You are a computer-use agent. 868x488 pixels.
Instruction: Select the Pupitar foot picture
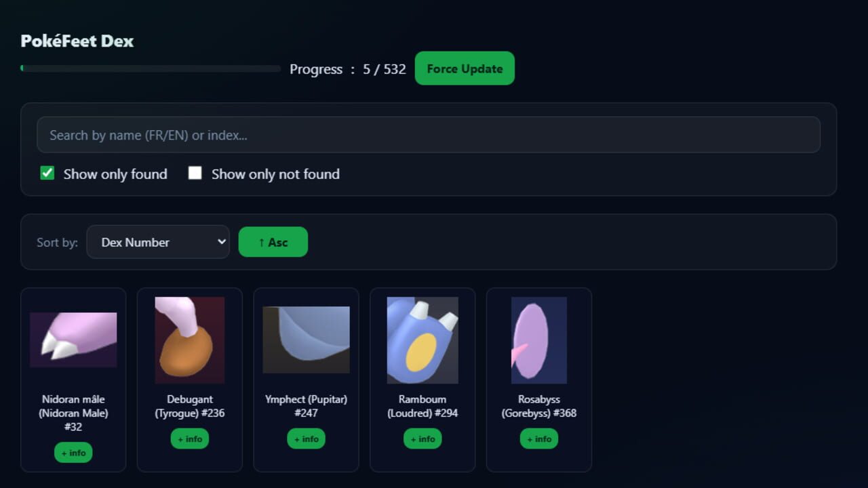pyautogui.click(x=307, y=340)
